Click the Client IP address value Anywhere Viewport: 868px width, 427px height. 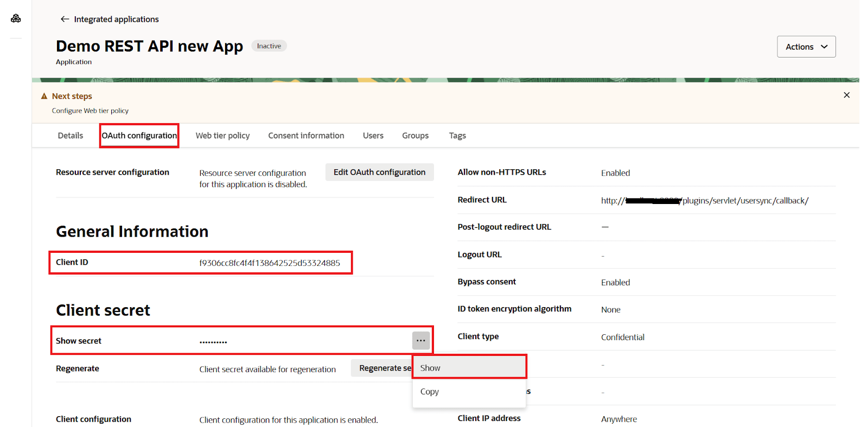(x=619, y=419)
